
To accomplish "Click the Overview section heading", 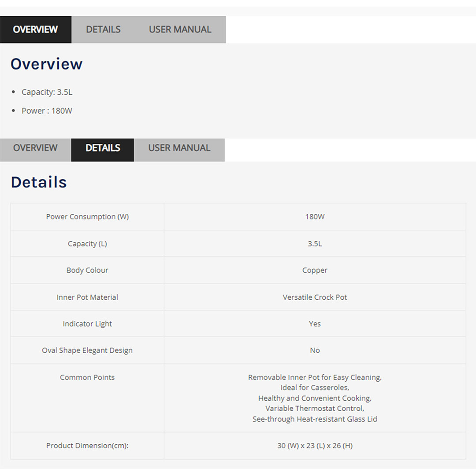I will (46, 64).
